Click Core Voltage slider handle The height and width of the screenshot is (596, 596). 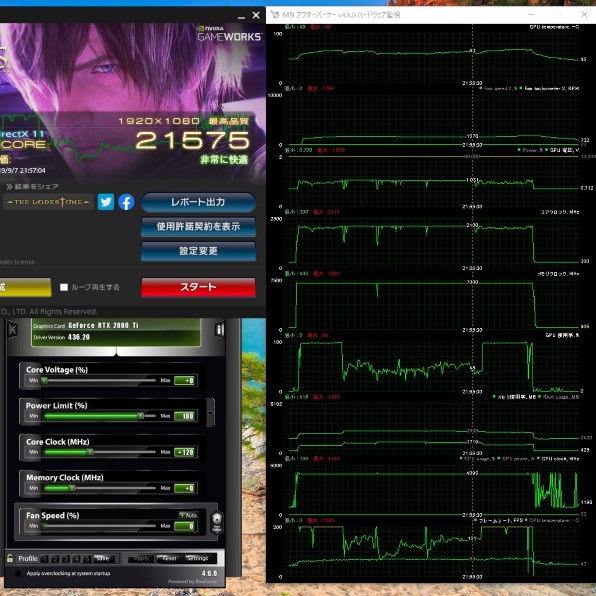point(44,380)
